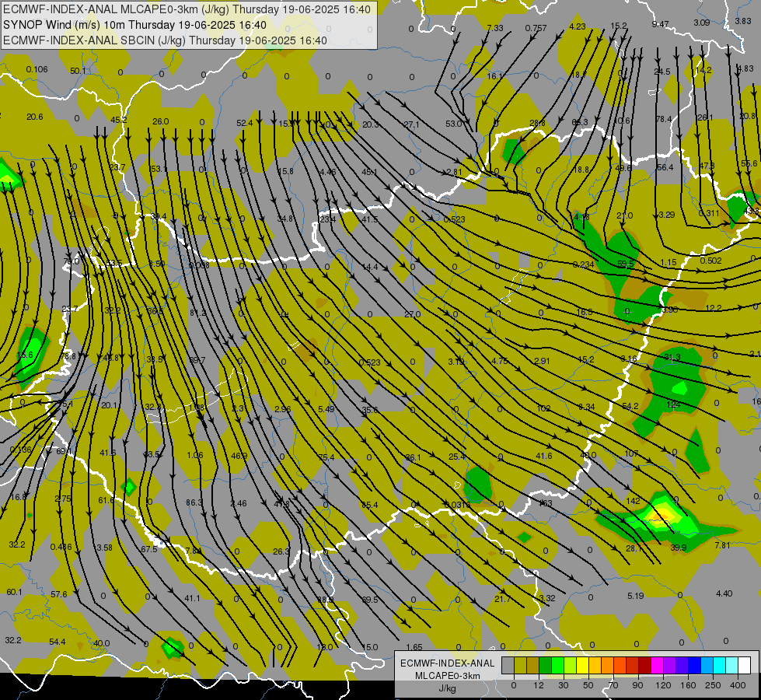Click the map value 50.1
The image size is (761, 700).
79,71
